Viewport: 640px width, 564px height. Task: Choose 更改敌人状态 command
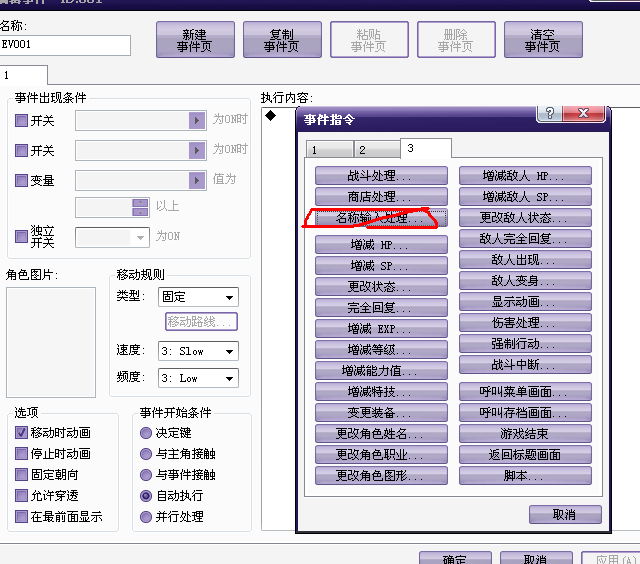click(x=525, y=218)
